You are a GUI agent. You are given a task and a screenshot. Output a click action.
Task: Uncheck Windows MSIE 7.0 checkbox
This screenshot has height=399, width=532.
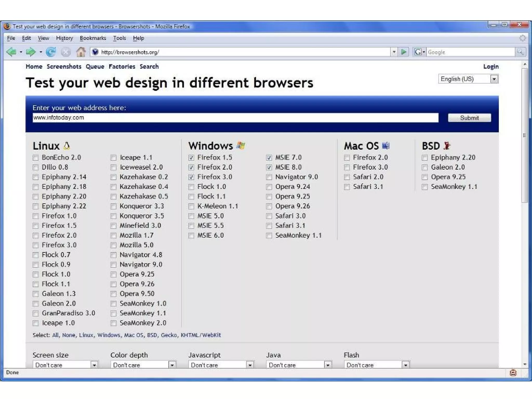[269, 158]
